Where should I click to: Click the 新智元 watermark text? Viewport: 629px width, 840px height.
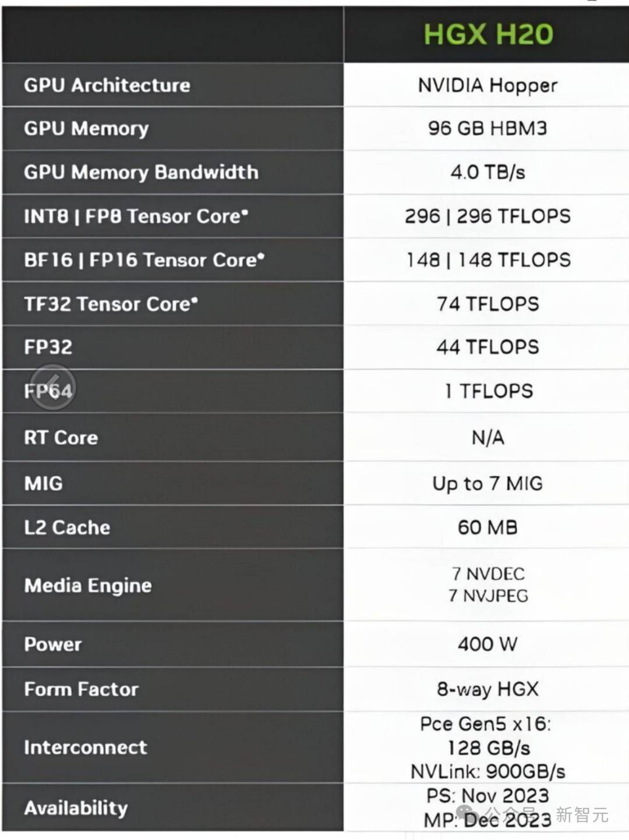pyautogui.click(x=582, y=814)
